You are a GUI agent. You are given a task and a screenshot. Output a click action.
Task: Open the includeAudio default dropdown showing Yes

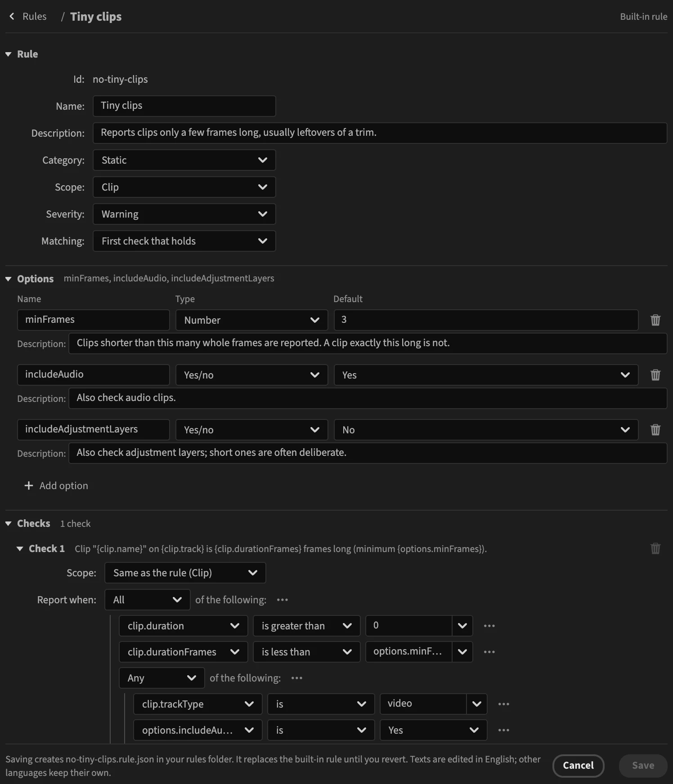point(486,375)
